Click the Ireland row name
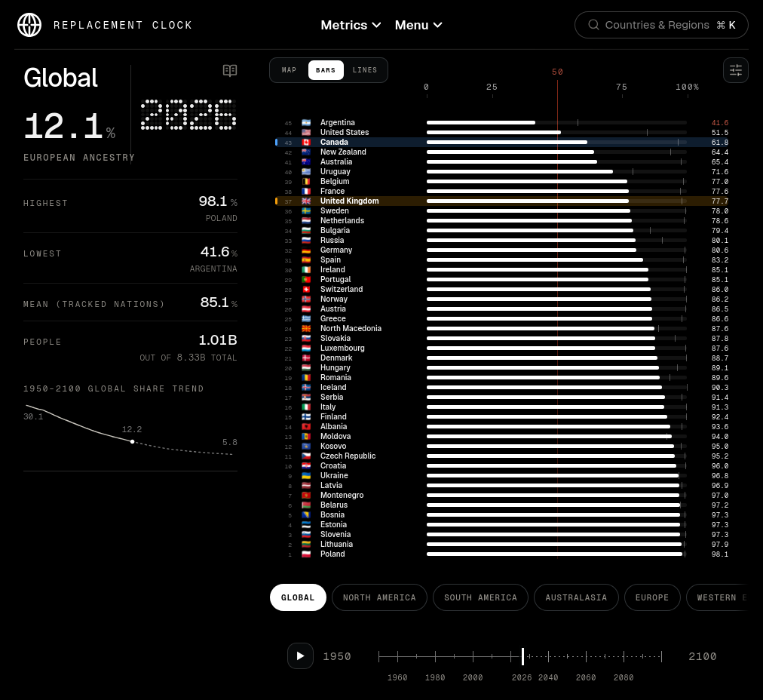 point(332,270)
